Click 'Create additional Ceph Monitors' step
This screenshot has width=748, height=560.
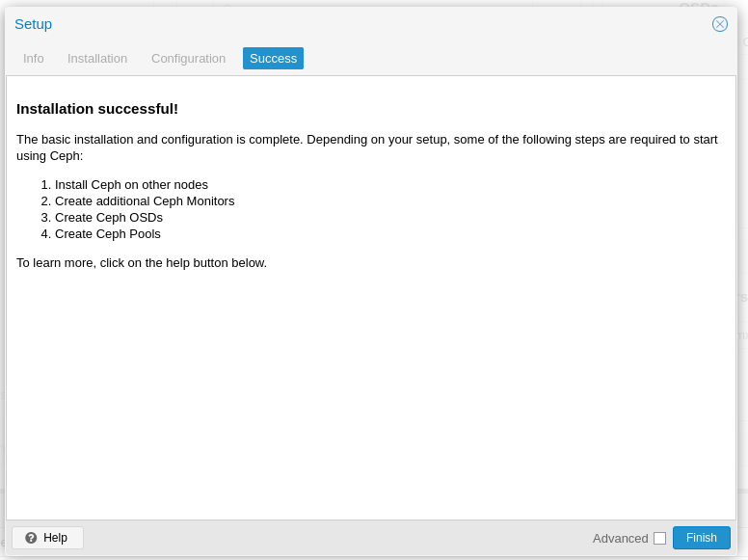click(x=145, y=201)
